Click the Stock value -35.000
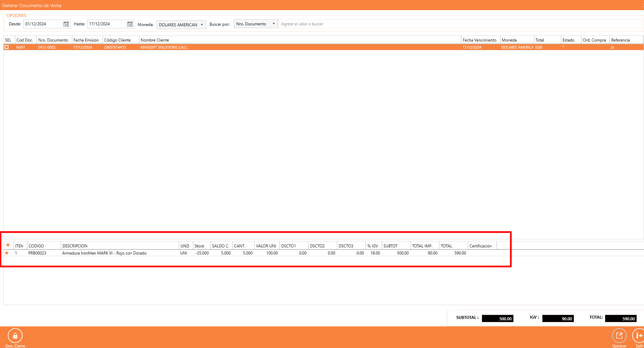Image resolution: width=644 pixels, height=348 pixels. click(202, 253)
